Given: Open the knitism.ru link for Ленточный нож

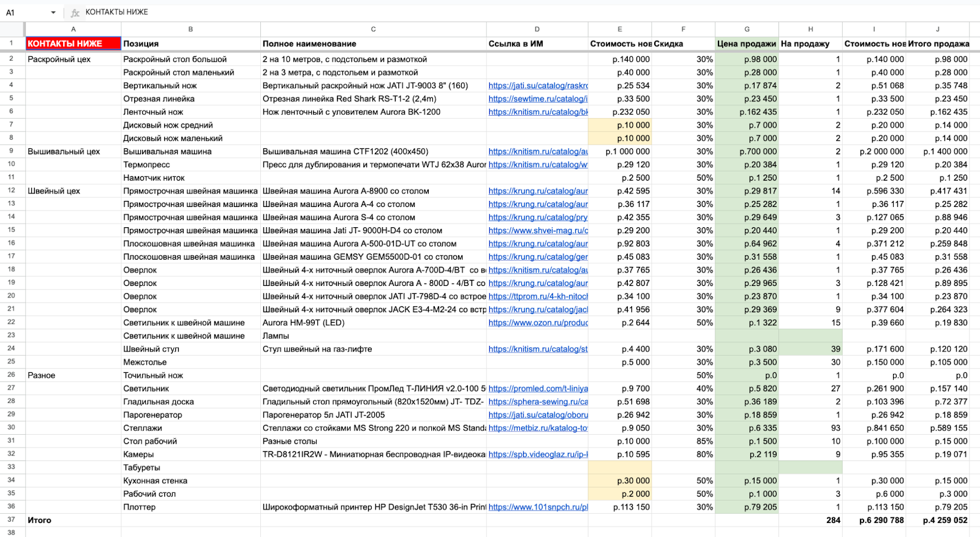Looking at the screenshot, I should [x=538, y=112].
